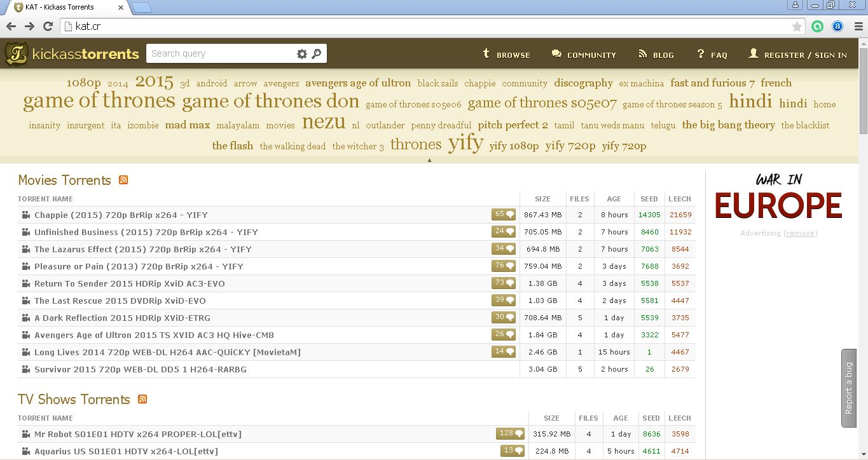This screenshot has height=460, width=868.
Task: Open comments bubble for Aquarius US S01E01
Action: pyautogui.click(x=513, y=451)
